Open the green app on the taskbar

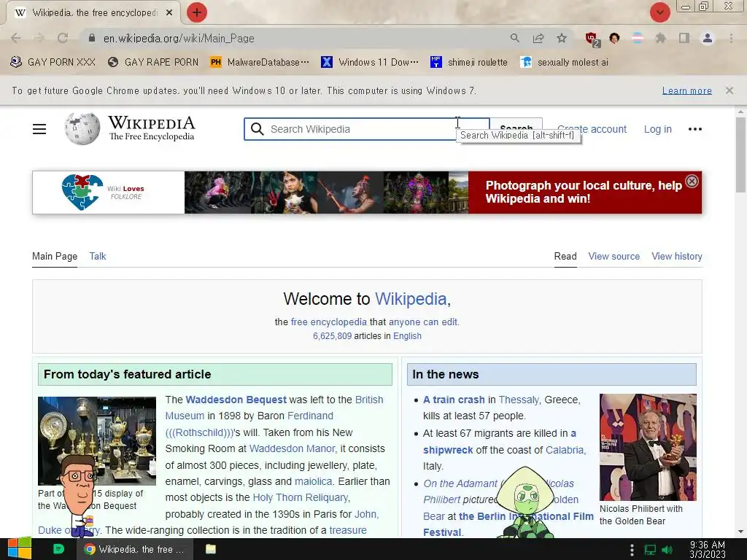(x=58, y=549)
